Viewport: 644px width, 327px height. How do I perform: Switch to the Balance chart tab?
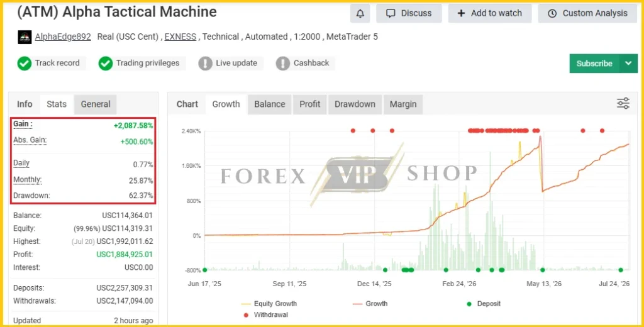[269, 104]
